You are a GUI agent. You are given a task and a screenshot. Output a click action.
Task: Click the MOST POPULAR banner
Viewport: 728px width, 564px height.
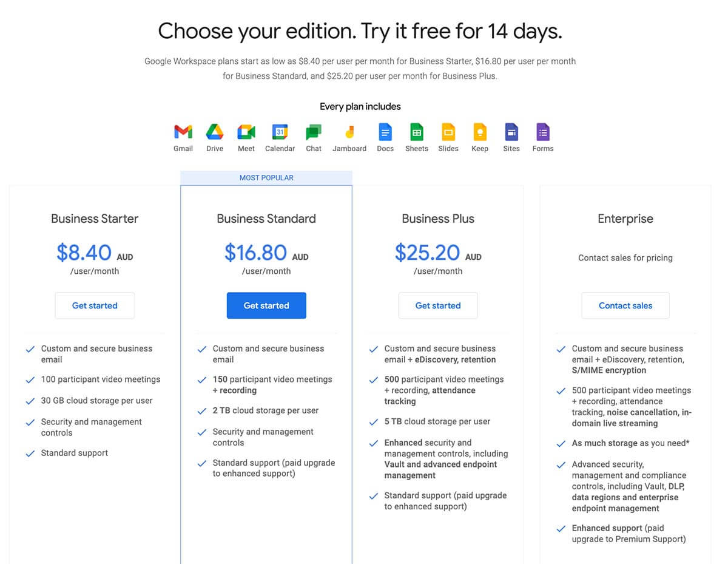pyautogui.click(x=266, y=177)
